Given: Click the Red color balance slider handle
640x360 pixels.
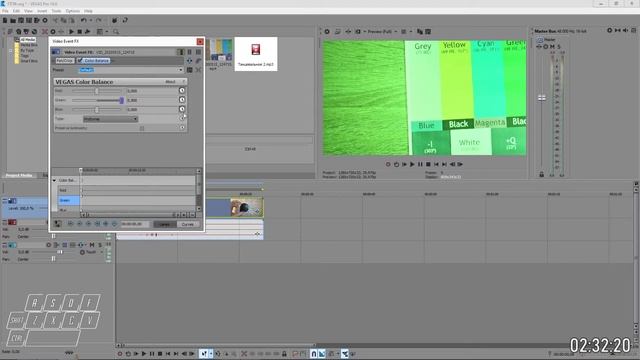Looking at the screenshot, I should (x=97, y=91).
